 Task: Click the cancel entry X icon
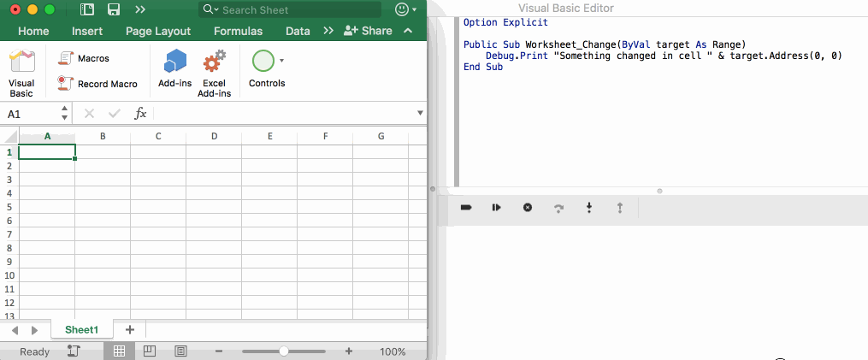click(89, 114)
